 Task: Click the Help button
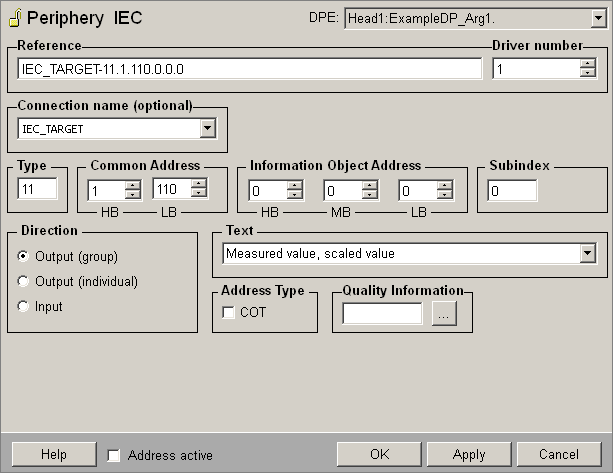point(53,454)
